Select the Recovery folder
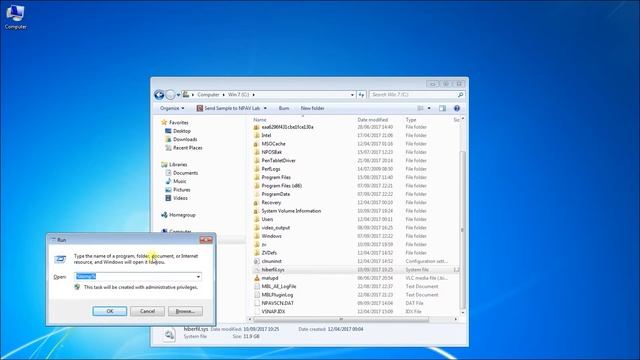 (x=271, y=202)
